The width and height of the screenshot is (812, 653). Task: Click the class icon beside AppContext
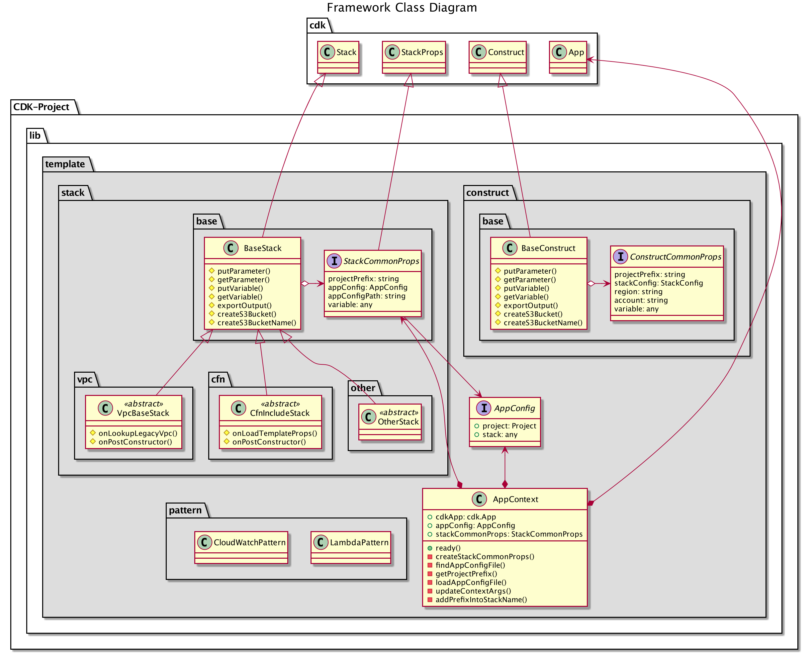point(479,499)
